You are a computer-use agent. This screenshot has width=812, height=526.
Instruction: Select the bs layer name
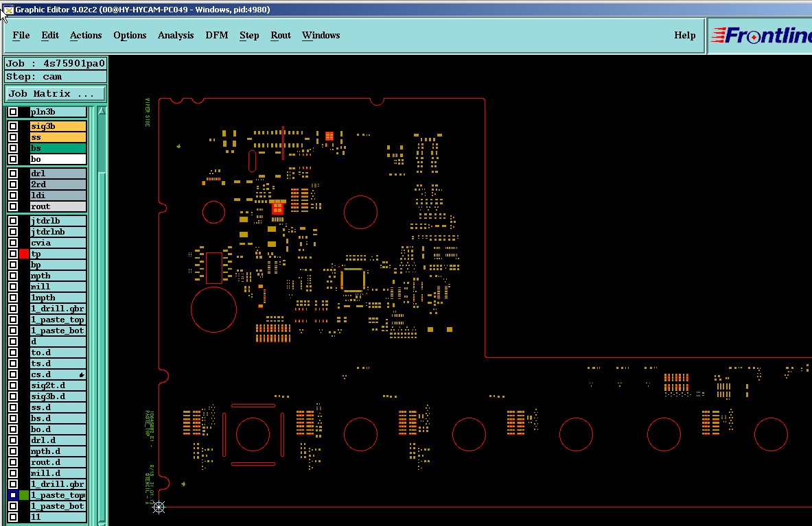[x=58, y=148]
